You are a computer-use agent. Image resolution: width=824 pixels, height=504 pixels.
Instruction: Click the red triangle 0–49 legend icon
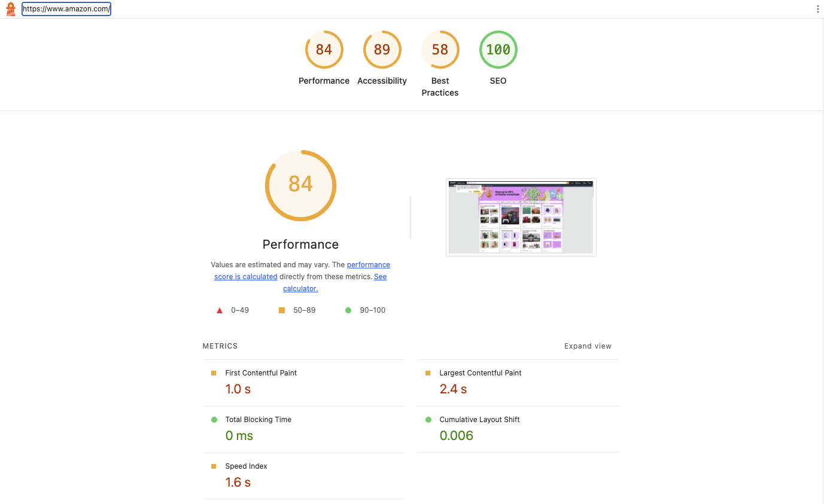click(x=219, y=310)
